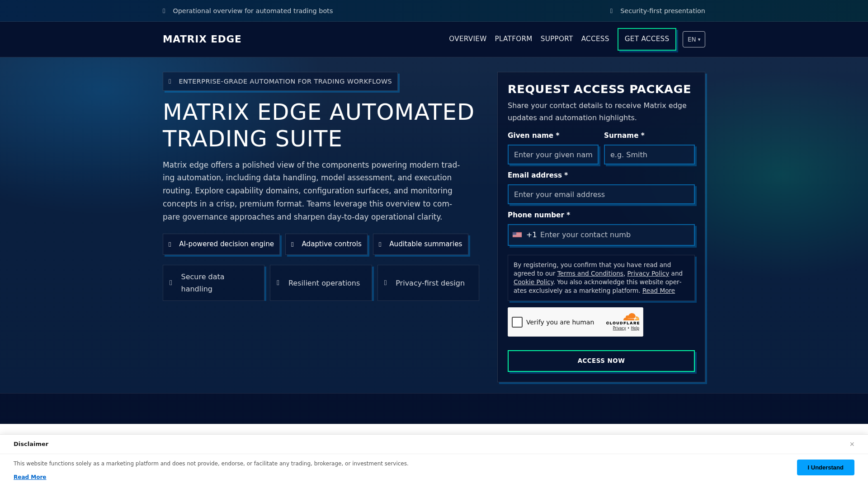Open the Platform nav item
This screenshot has width=868, height=488.
513,39
